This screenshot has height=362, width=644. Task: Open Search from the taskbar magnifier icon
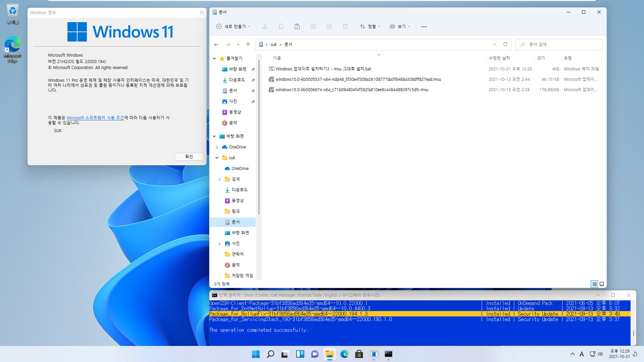tap(270, 354)
